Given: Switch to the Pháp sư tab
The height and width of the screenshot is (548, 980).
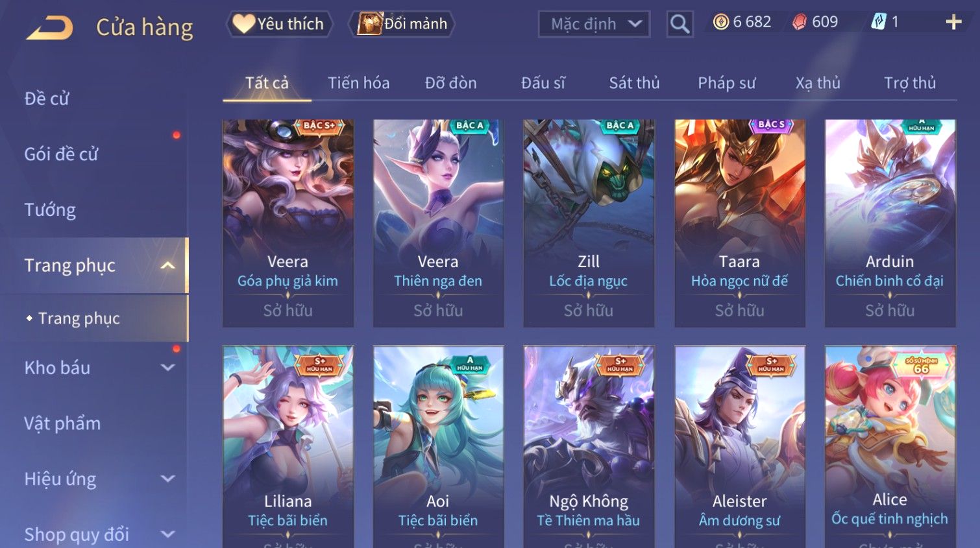Looking at the screenshot, I should pyautogui.click(x=726, y=83).
